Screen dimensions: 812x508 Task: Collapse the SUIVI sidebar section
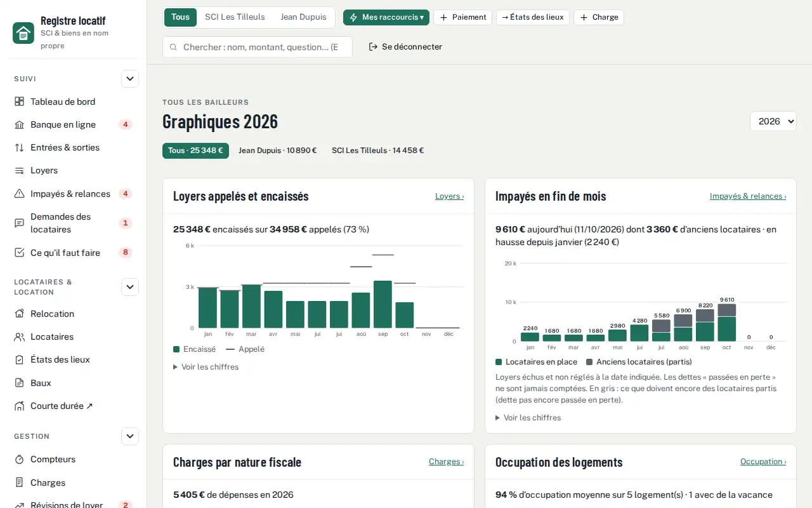click(x=130, y=79)
